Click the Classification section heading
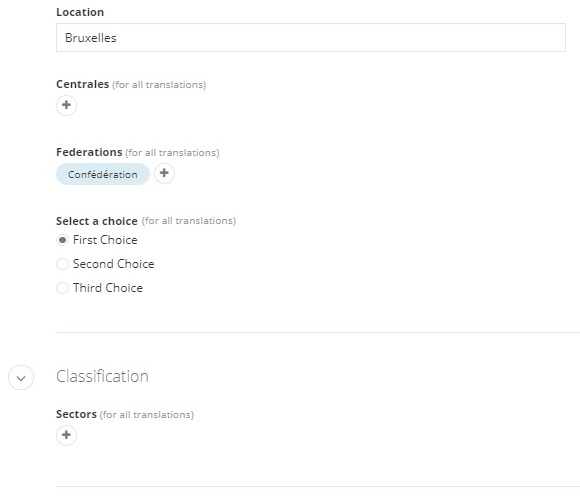This screenshot has width=580, height=500. click(102, 376)
